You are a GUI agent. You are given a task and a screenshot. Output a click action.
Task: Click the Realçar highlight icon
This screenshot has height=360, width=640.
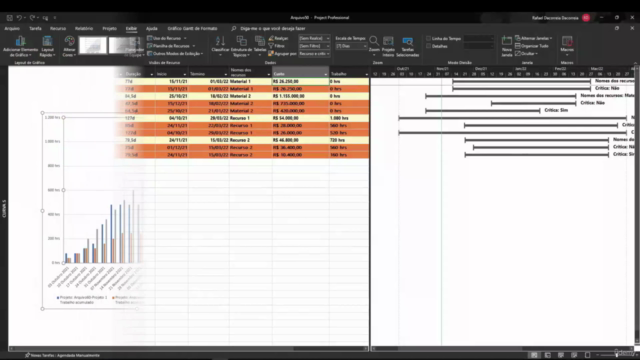click(271, 38)
